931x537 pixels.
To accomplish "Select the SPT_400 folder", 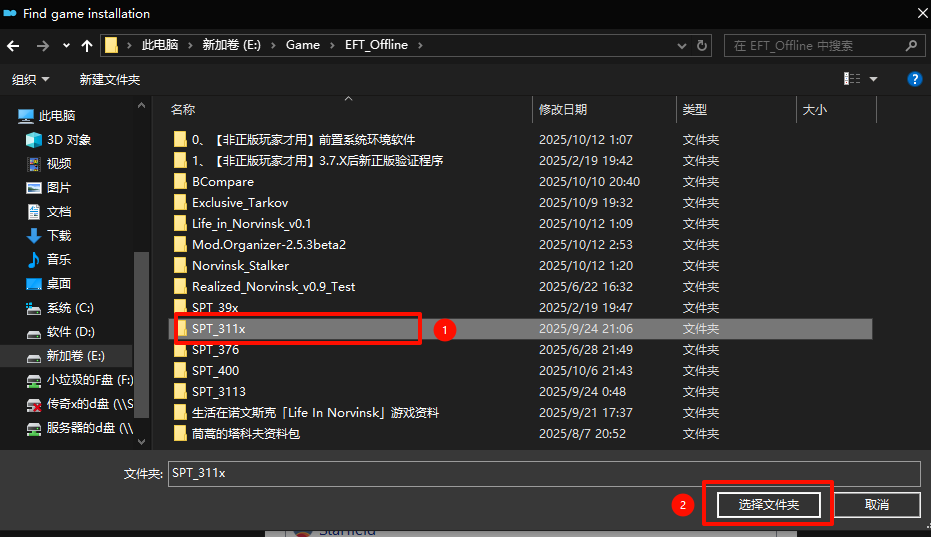I will tap(215, 371).
